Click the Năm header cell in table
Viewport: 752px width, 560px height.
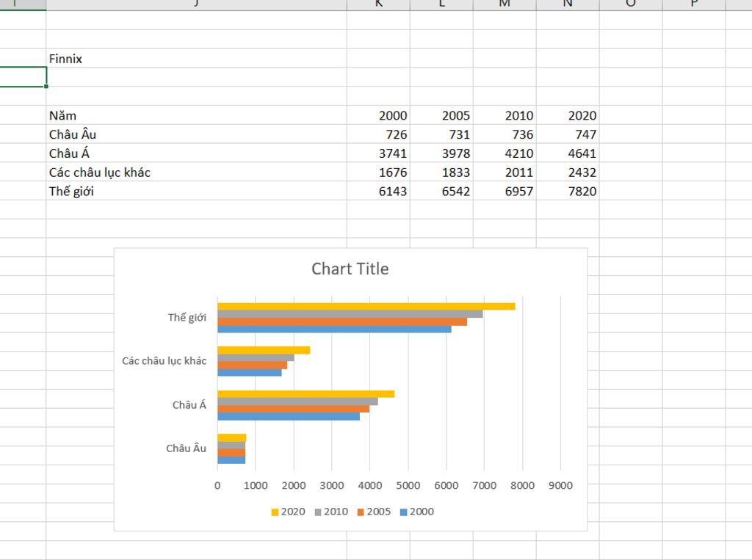63,115
